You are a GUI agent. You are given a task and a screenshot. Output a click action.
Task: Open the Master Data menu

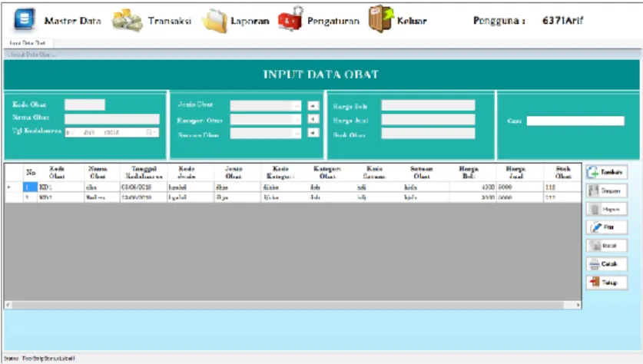point(72,21)
